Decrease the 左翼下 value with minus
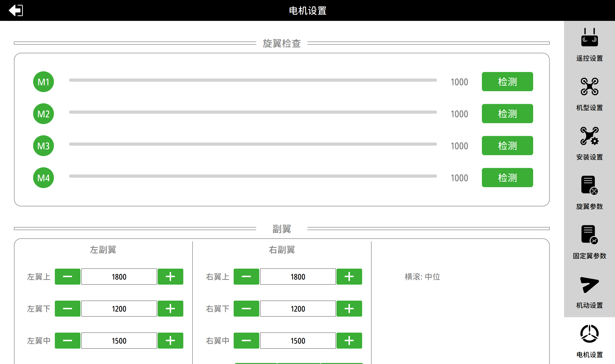 tap(67, 309)
